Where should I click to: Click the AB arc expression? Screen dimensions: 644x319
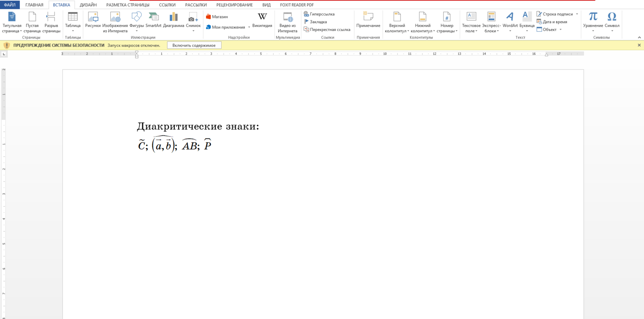tap(189, 145)
